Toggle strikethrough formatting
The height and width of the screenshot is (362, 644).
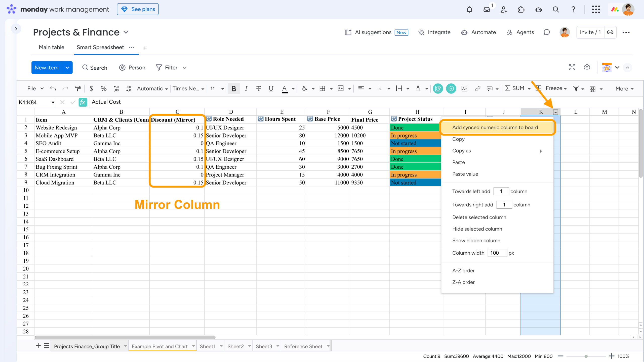[258, 88]
